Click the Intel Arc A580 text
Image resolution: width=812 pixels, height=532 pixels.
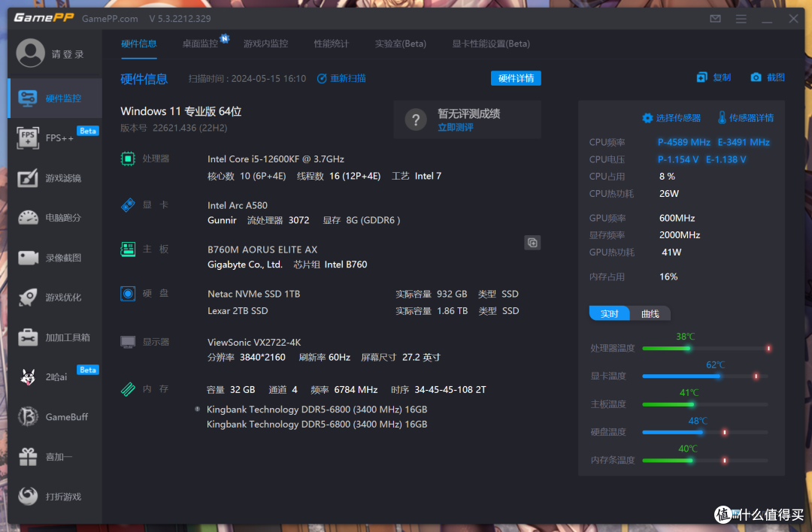[x=237, y=205]
